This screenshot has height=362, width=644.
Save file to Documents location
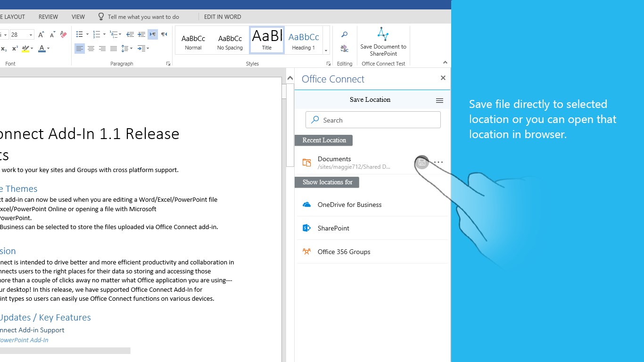(x=422, y=162)
